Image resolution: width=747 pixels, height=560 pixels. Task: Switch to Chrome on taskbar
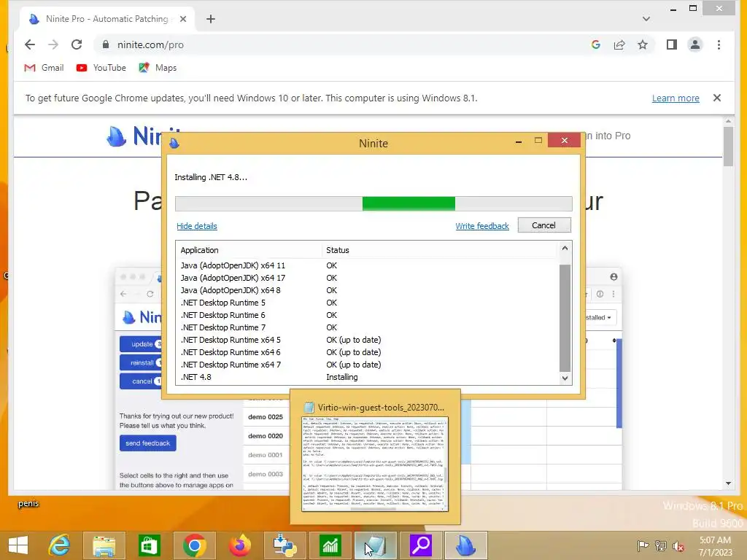pyautogui.click(x=194, y=545)
